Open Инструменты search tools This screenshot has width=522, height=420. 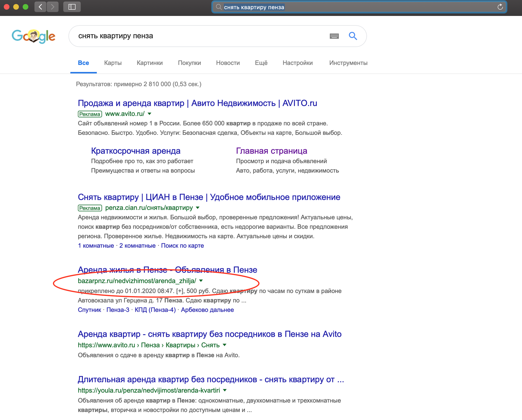348,63
